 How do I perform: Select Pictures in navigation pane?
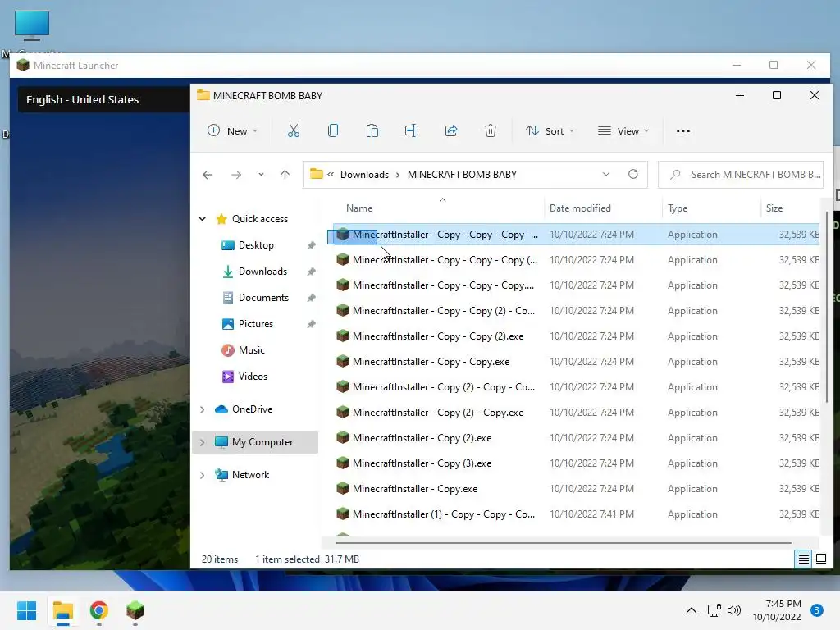256,324
